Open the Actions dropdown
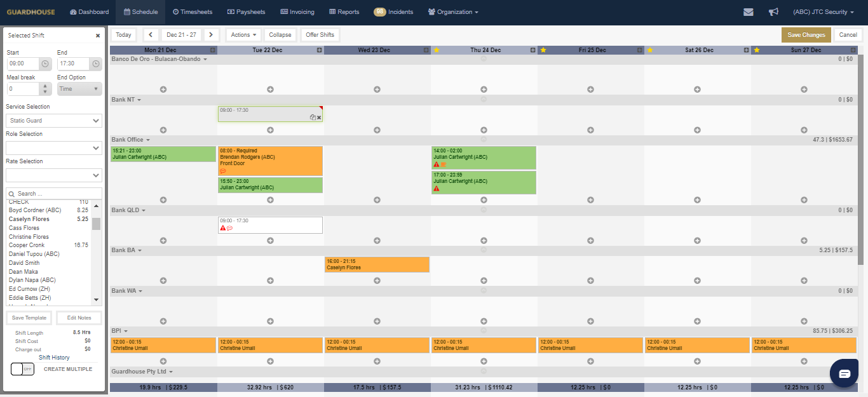 (x=244, y=35)
